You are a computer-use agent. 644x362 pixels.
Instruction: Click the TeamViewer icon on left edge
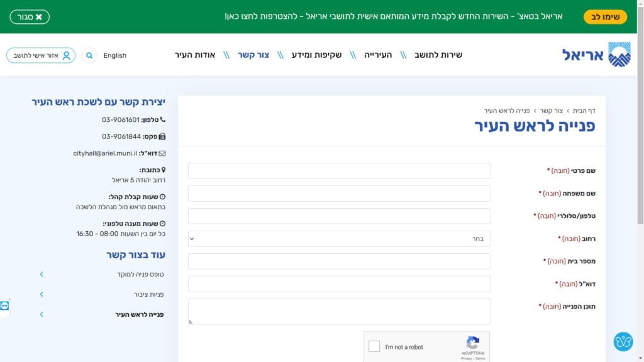(5, 305)
